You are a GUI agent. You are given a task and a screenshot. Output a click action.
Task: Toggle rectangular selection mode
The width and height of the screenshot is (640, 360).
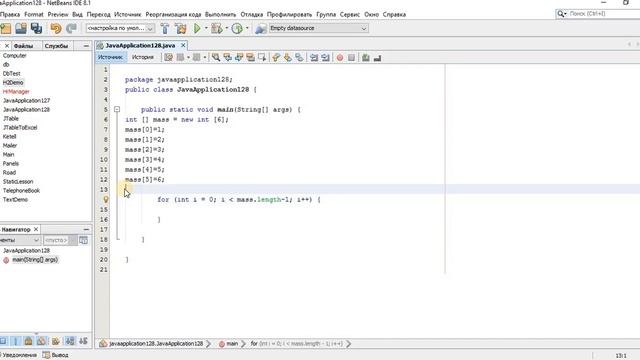262,58
